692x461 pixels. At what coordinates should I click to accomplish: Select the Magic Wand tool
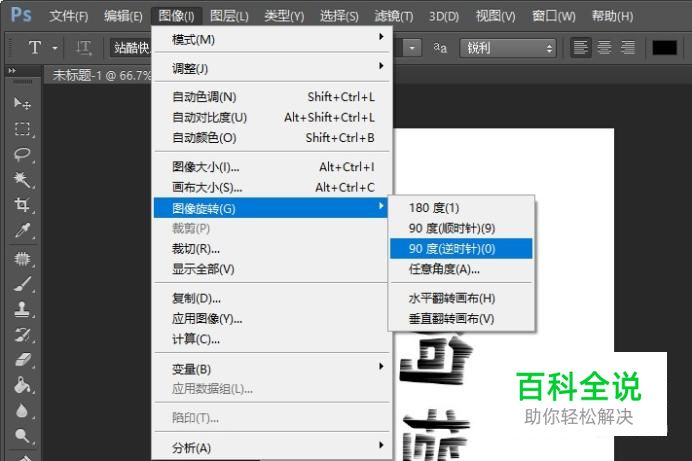click(x=22, y=180)
